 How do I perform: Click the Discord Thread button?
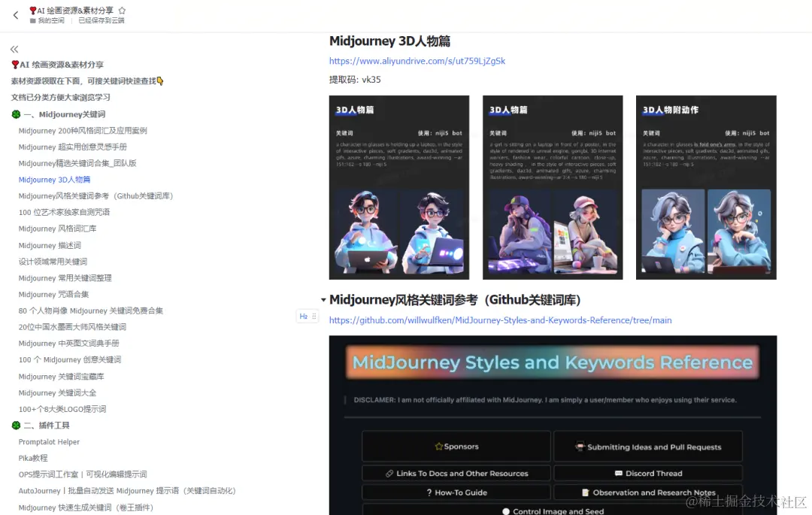pyautogui.click(x=648, y=473)
